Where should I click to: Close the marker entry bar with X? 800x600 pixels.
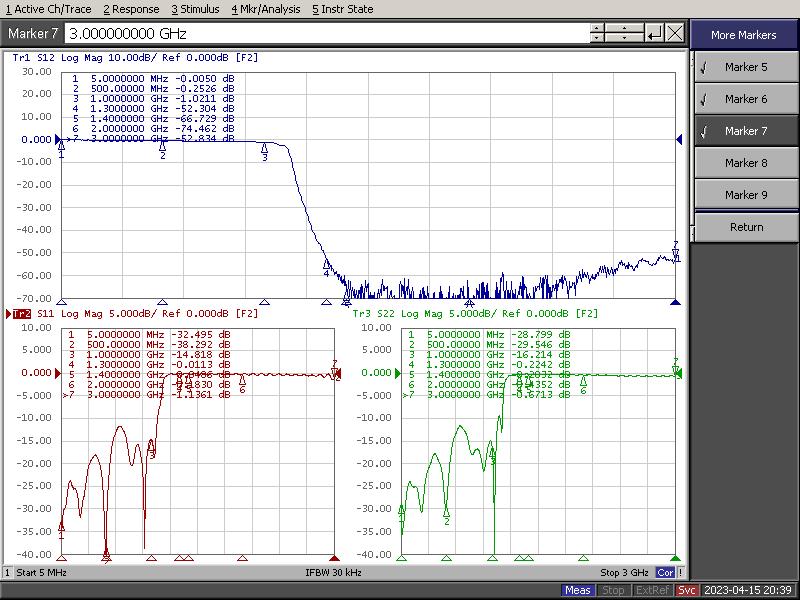[x=675, y=33]
